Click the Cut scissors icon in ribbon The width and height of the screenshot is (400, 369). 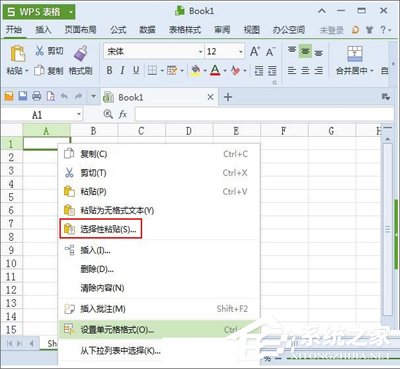tap(40, 51)
